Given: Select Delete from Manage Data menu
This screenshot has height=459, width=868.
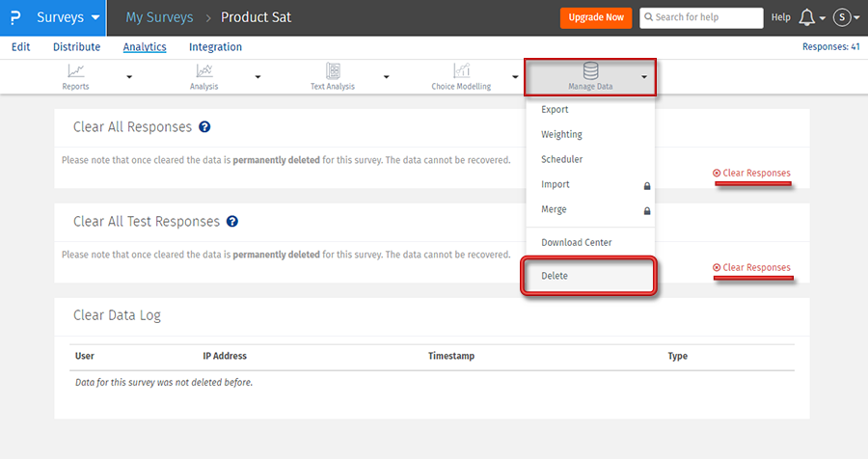Looking at the screenshot, I should point(555,276).
